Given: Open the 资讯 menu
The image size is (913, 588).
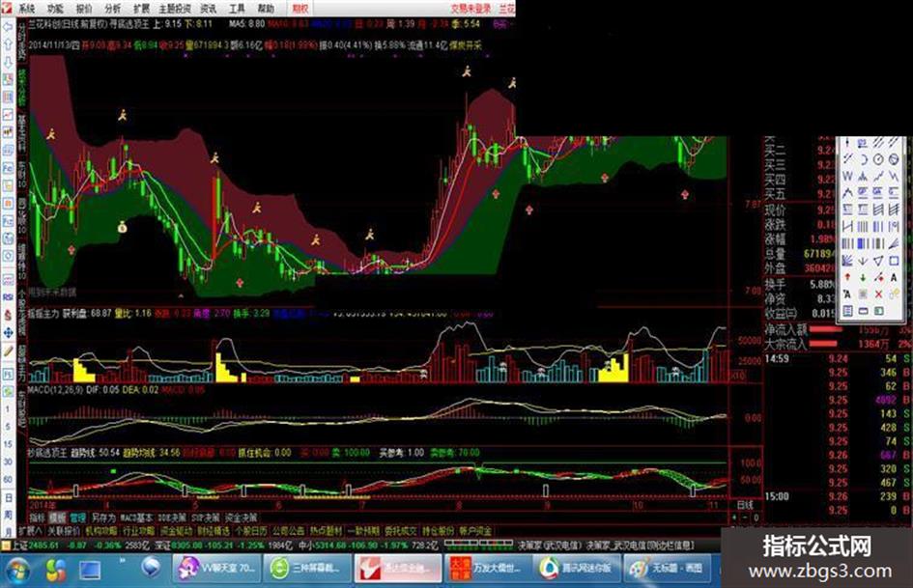Looking at the screenshot, I should (208, 9).
